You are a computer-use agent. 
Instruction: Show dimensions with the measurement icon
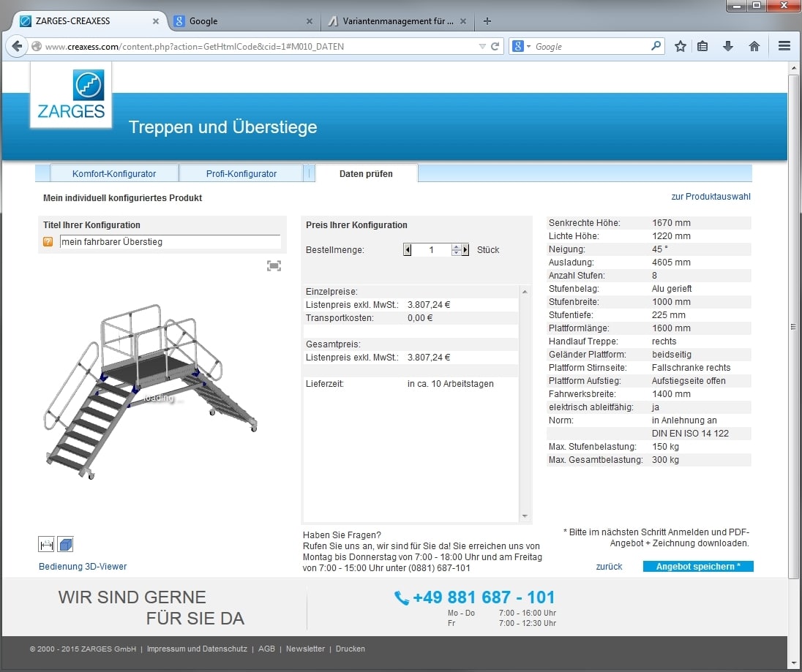click(x=47, y=545)
